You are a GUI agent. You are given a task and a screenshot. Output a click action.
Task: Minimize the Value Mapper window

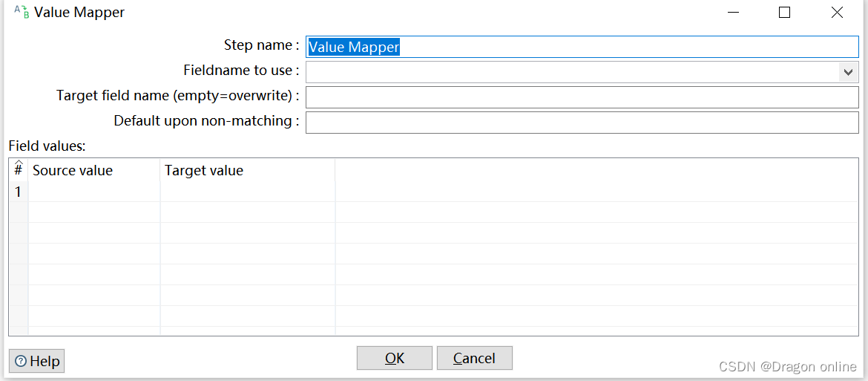[733, 12]
